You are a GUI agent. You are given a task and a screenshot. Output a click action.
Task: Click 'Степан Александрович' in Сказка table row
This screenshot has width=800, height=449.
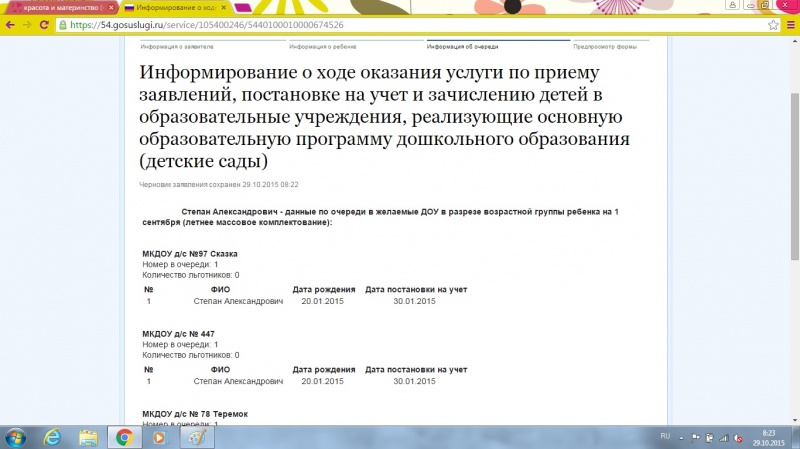[238, 301]
